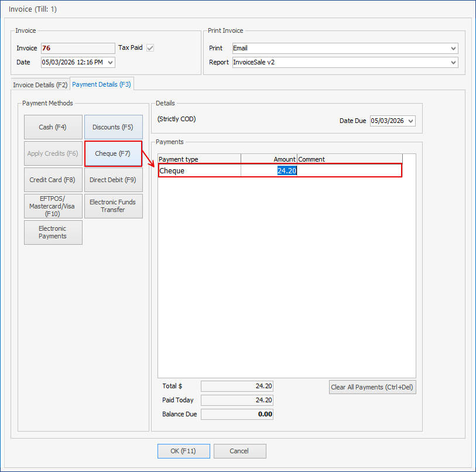Click the Apply Credits (F6) button
Screen dimensions: 476x472
click(x=53, y=153)
